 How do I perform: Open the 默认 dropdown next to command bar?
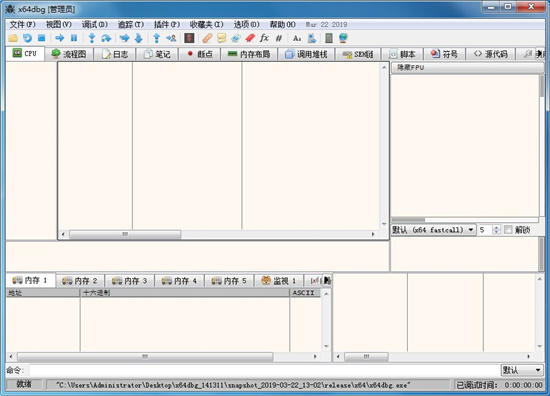[x=522, y=370]
